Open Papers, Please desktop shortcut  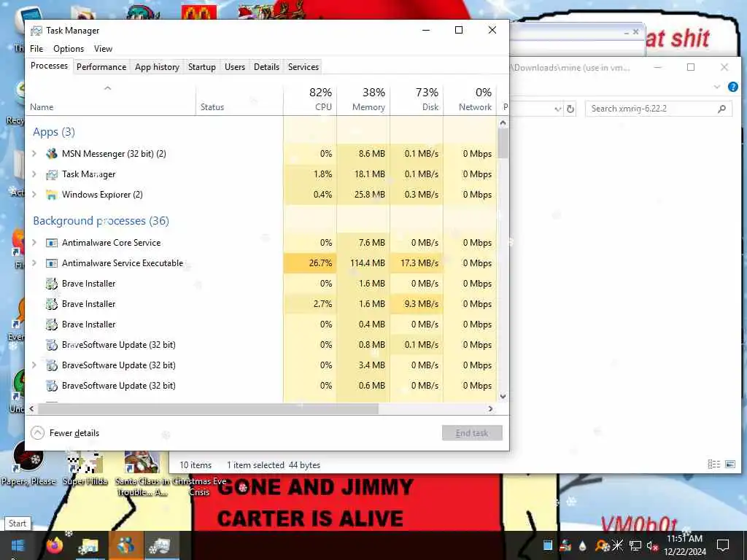(28, 464)
